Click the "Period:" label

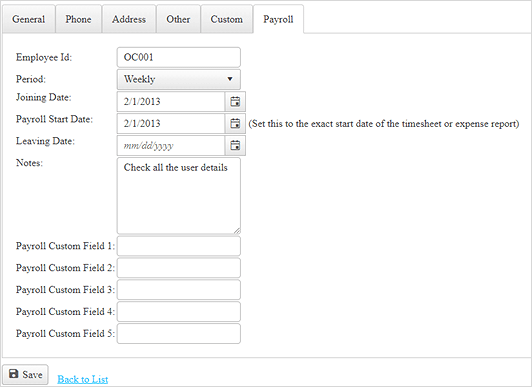(31, 79)
